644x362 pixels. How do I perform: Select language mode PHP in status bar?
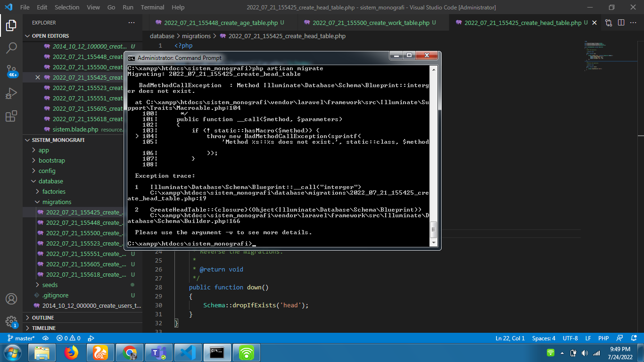coord(603,338)
